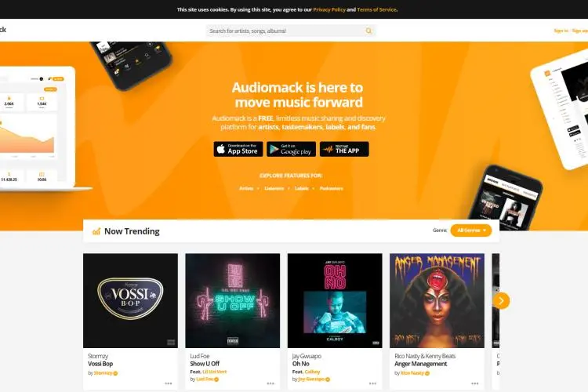
Task: Open the Privacy Policy link
Action: 329,9
